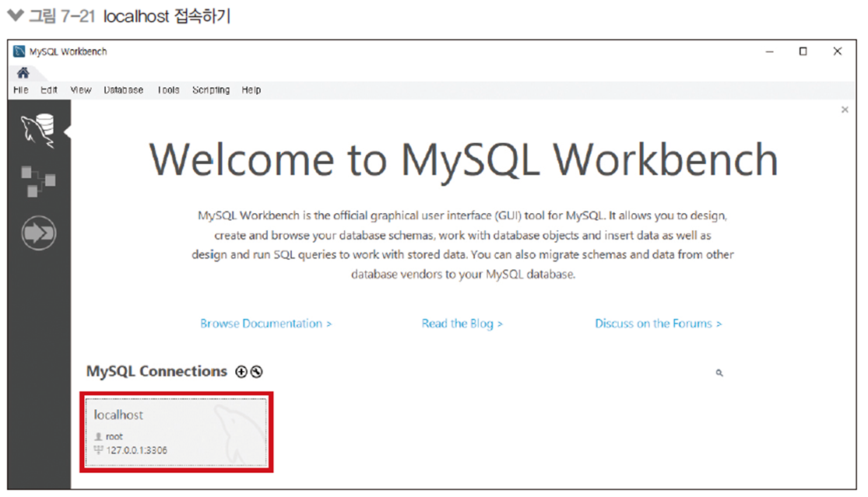Open the Discuss on the Forums link
The height and width of the screenshot is (497, 868).
pos(658,324)
